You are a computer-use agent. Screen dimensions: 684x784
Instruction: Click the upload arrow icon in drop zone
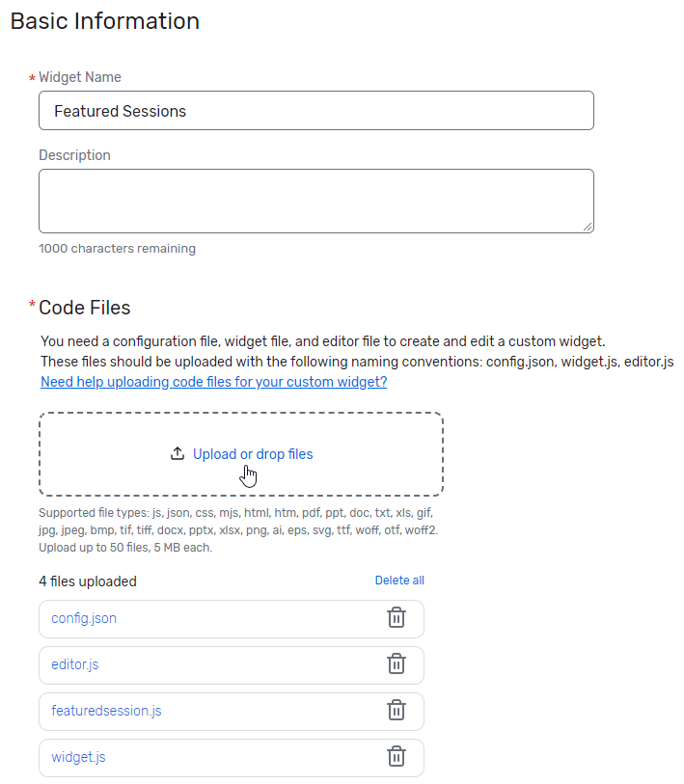(x=178, y=453)
